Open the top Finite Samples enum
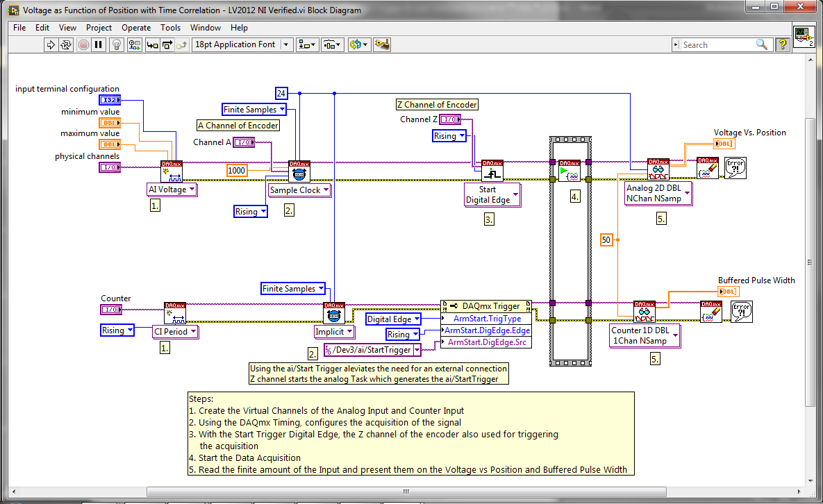The height and width of the screenshot is (504, 823). 254,110
